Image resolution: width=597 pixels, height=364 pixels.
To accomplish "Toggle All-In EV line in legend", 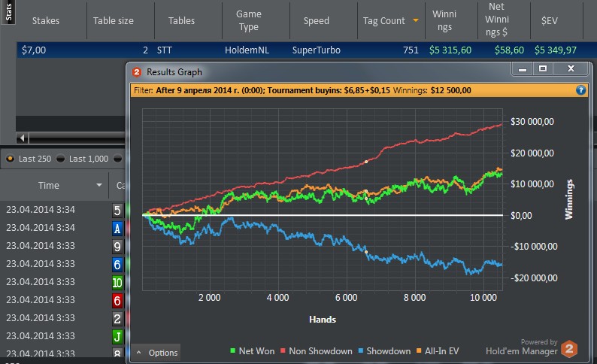I will 438,351.
